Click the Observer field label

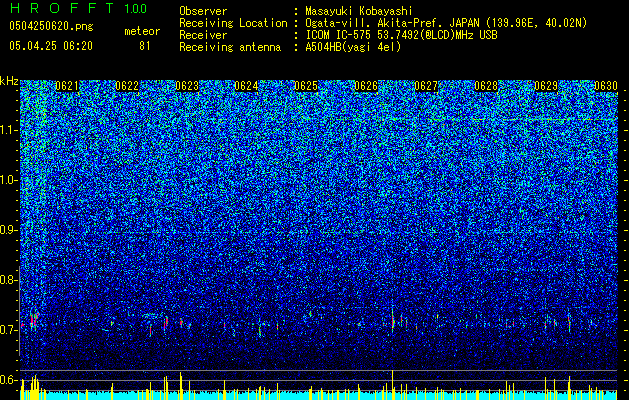pyautogui.click(x=203, y=11)
